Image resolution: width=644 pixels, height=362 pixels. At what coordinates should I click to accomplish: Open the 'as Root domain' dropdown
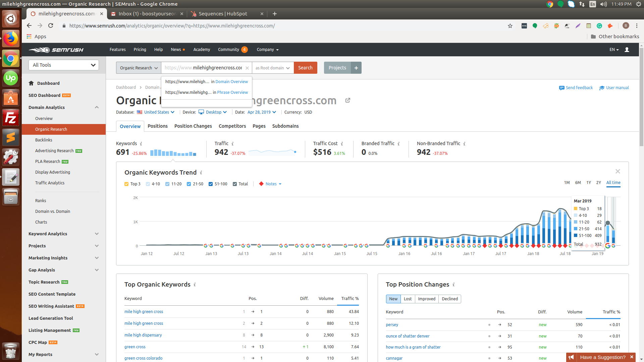273,68
